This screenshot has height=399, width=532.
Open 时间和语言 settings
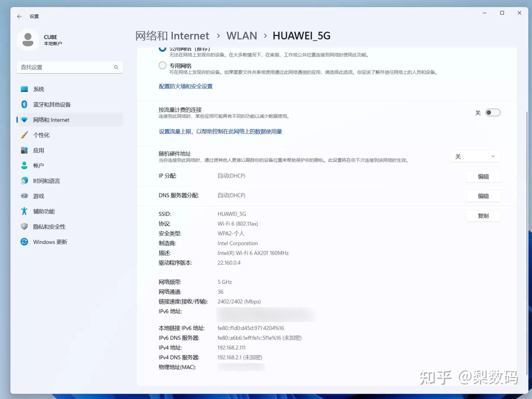click(46, 181)
